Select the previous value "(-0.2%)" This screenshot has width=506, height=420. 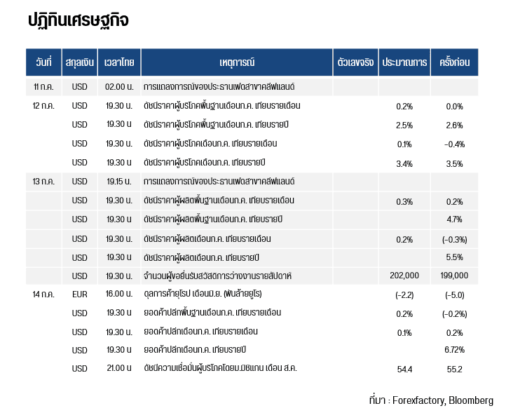454,314
